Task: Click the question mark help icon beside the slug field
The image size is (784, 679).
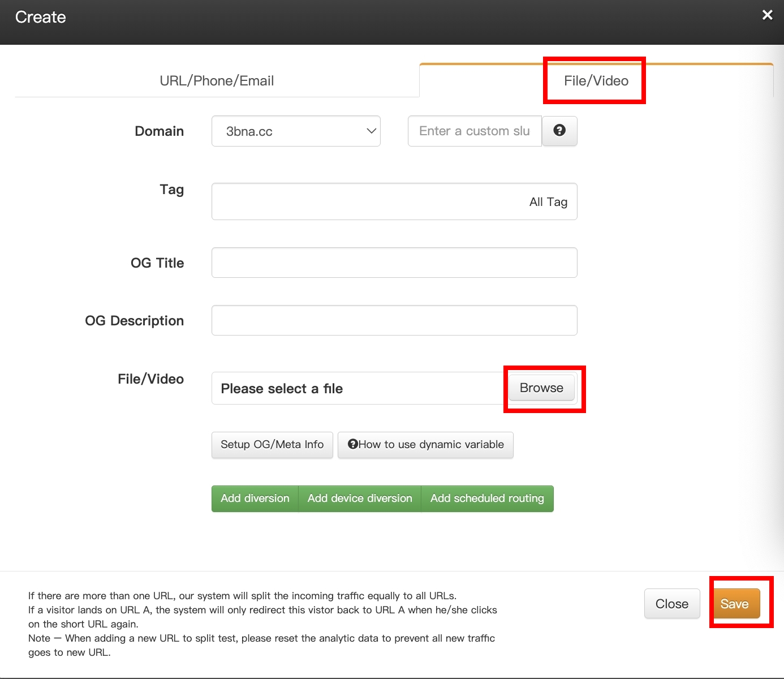Action: click(x=559, y=131)
